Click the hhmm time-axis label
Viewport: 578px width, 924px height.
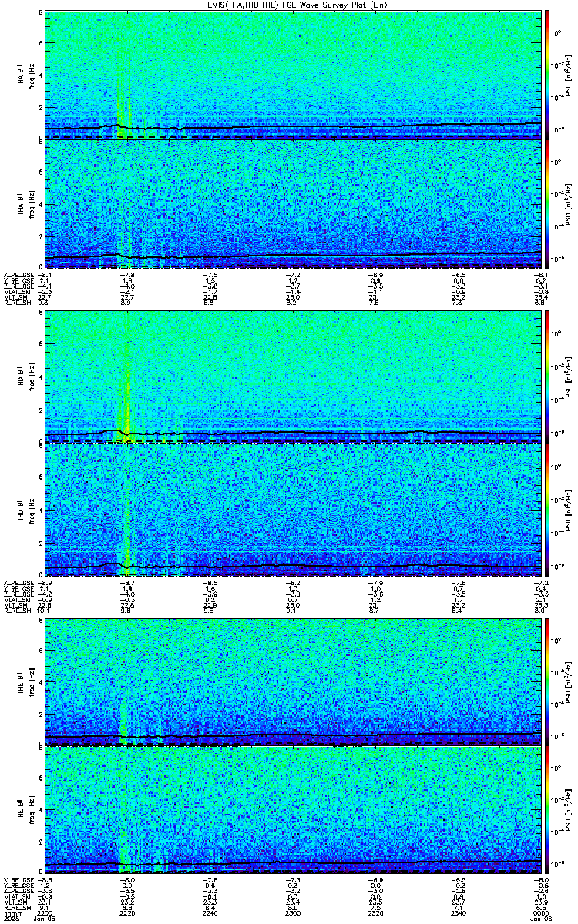tap(12, 912)
